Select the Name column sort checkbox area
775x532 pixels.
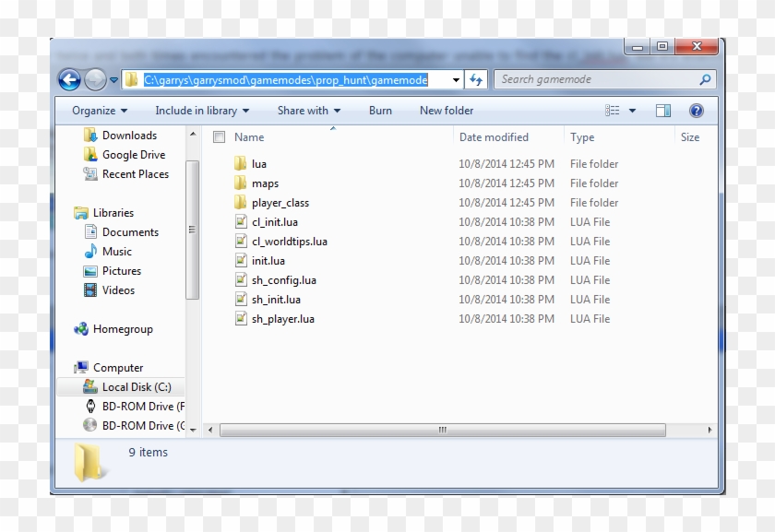[249, 137]
